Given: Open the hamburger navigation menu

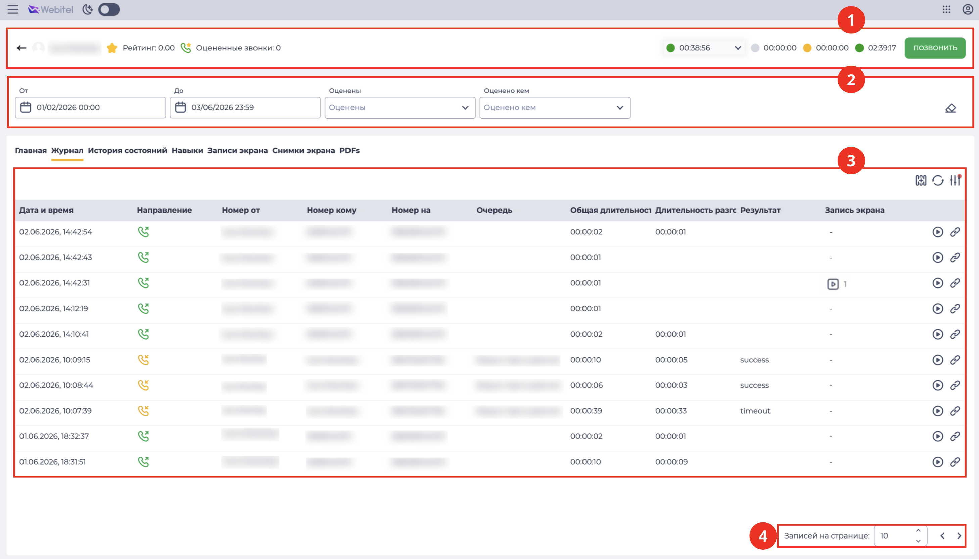Looking at the screenshot, I should 13,9.
